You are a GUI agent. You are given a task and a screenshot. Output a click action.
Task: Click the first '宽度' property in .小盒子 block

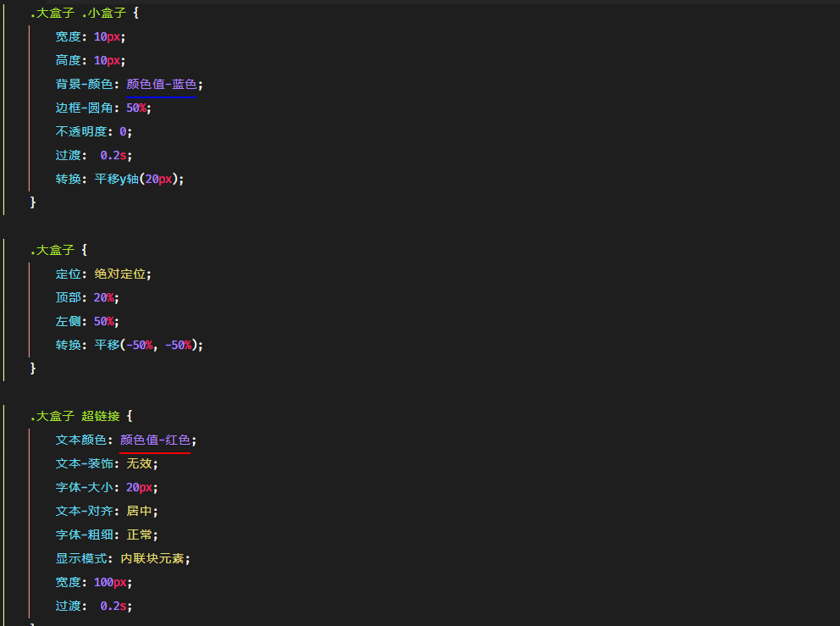coord(68,36)
